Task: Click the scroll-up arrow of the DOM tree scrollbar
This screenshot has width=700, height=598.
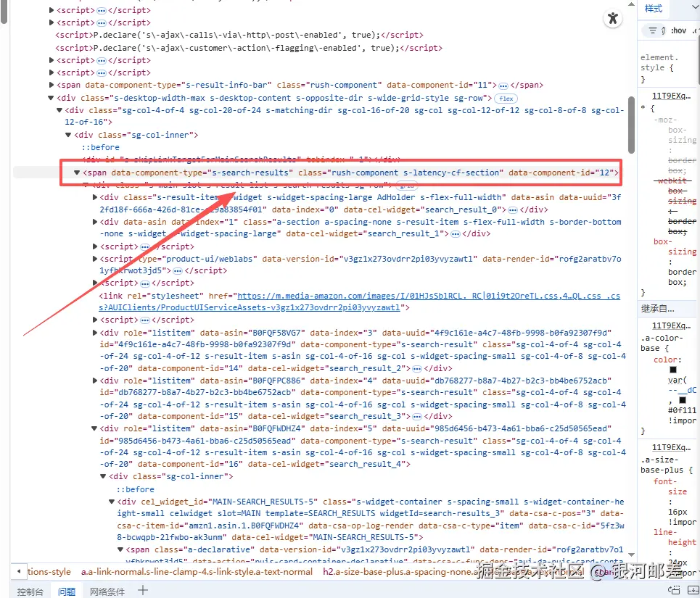Action: click(x=631, y=4)
